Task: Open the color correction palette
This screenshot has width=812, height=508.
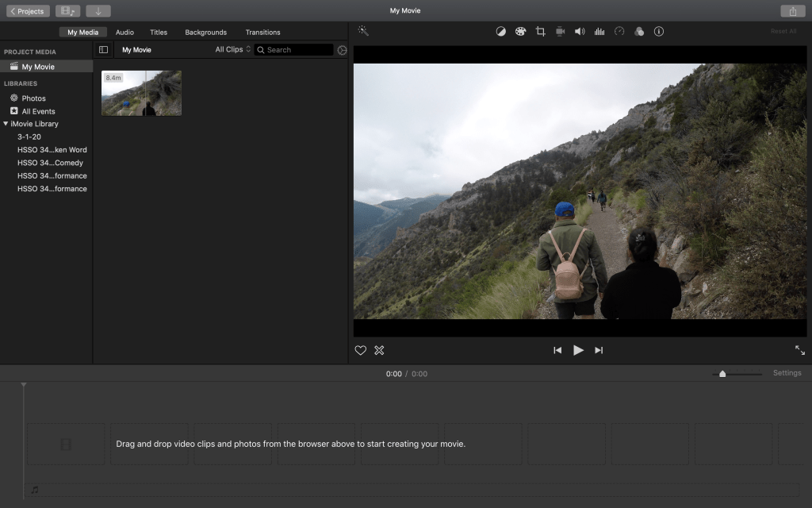Action: pos(520,32)
